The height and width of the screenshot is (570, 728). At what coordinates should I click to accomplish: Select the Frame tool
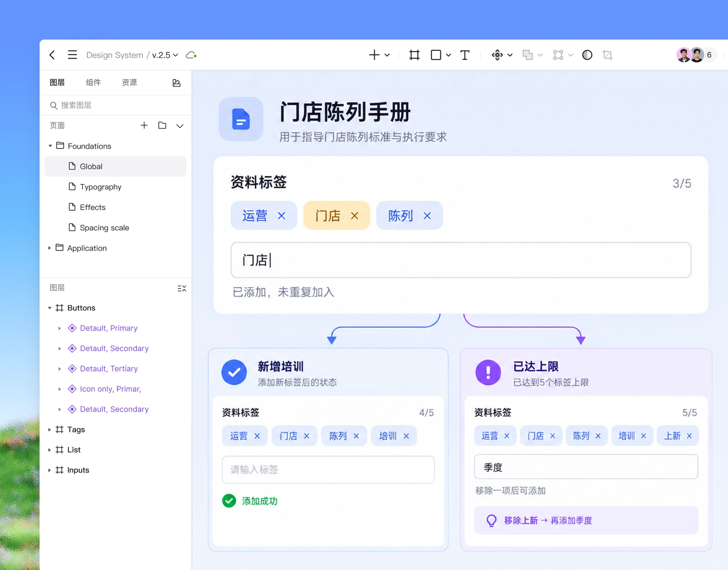coord(415,55)
